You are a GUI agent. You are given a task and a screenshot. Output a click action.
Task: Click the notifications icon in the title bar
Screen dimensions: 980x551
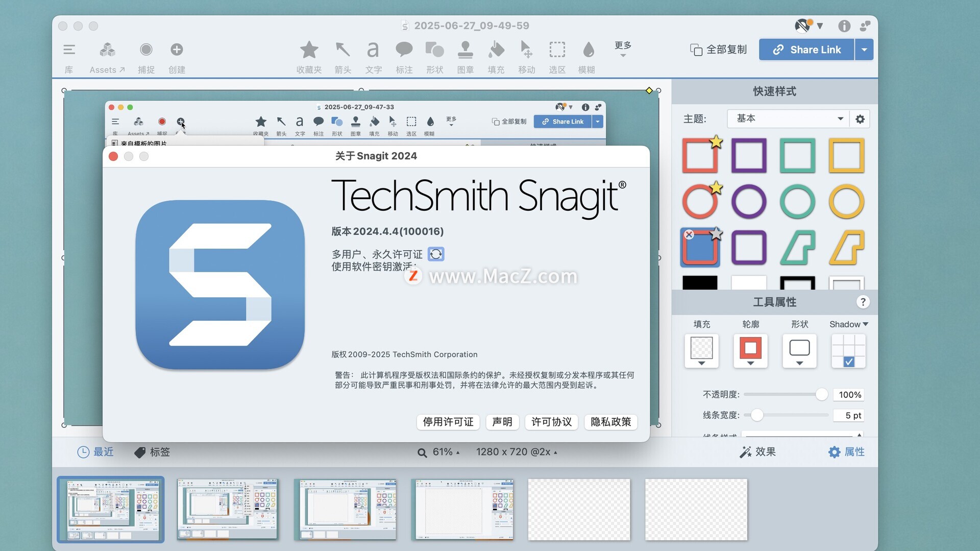click(x=865, y=26)
